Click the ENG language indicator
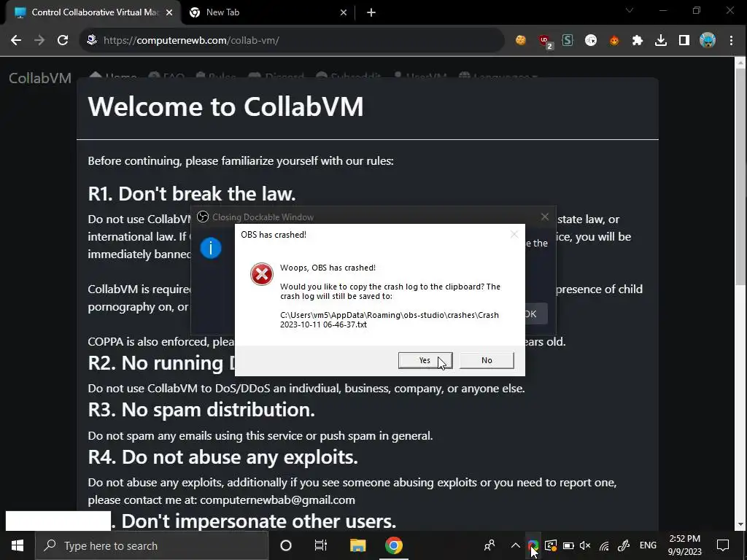 648,545
